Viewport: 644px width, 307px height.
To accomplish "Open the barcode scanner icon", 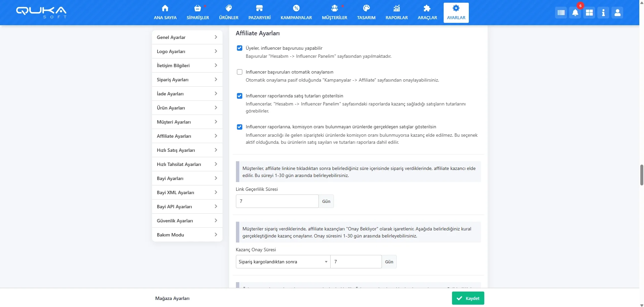I will [x=561, y=13].
